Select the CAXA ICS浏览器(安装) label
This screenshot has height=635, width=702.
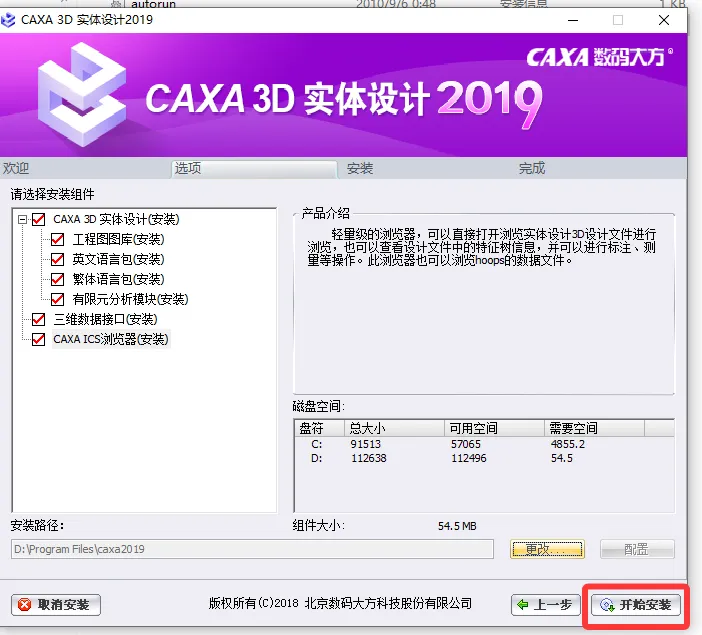click(x=111, y=339)
